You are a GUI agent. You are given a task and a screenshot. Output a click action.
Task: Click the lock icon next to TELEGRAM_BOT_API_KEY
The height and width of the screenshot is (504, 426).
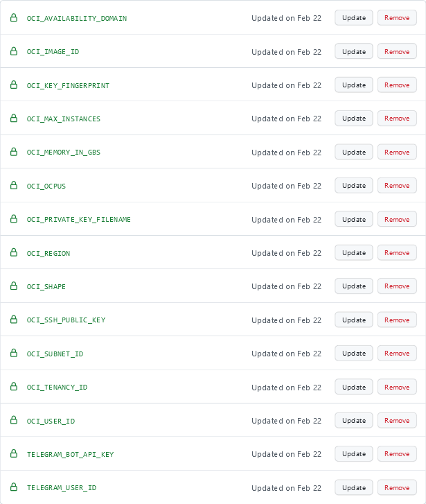14,454
